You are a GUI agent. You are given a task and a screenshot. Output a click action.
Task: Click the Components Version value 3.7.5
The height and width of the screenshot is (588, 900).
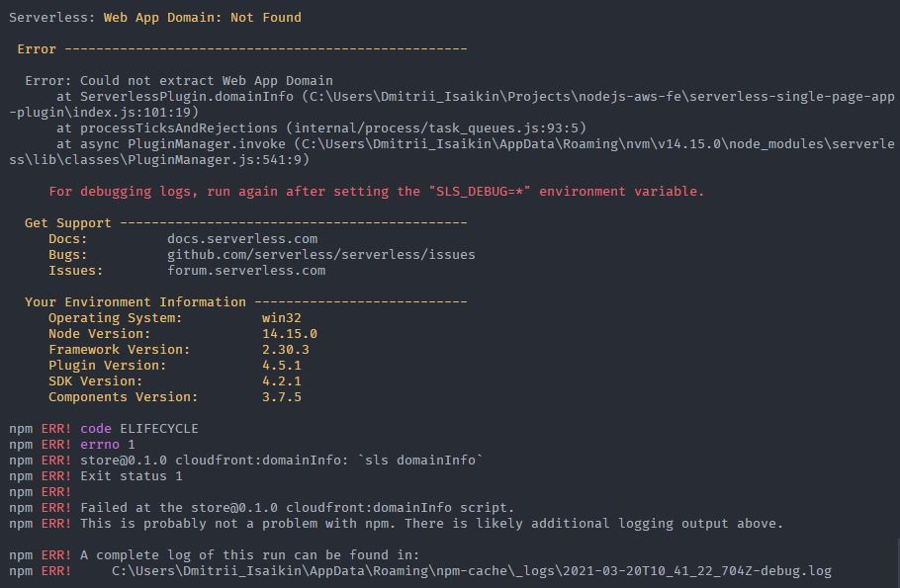coord(281,397)
